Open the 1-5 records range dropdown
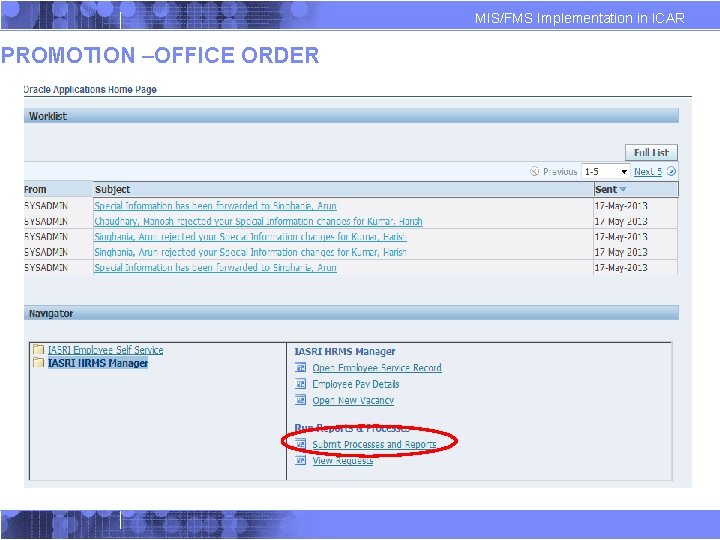 click(x=606, y=171)
